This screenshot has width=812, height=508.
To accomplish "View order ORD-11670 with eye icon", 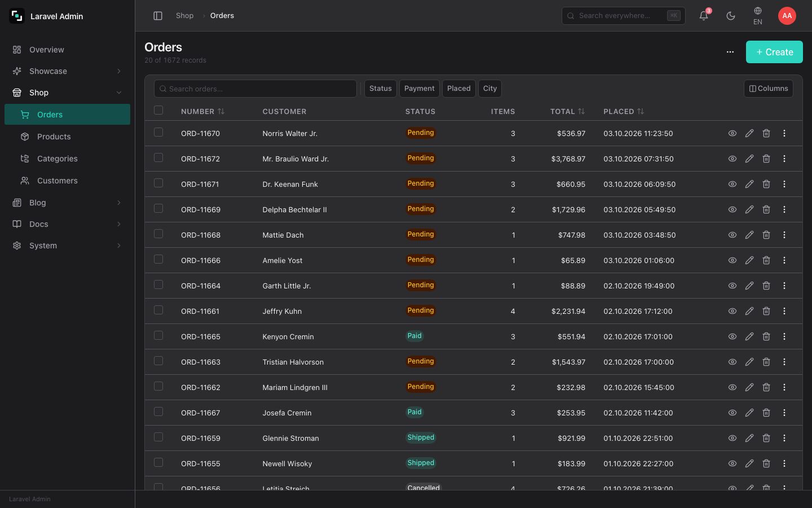I will (x=732, y=133).
